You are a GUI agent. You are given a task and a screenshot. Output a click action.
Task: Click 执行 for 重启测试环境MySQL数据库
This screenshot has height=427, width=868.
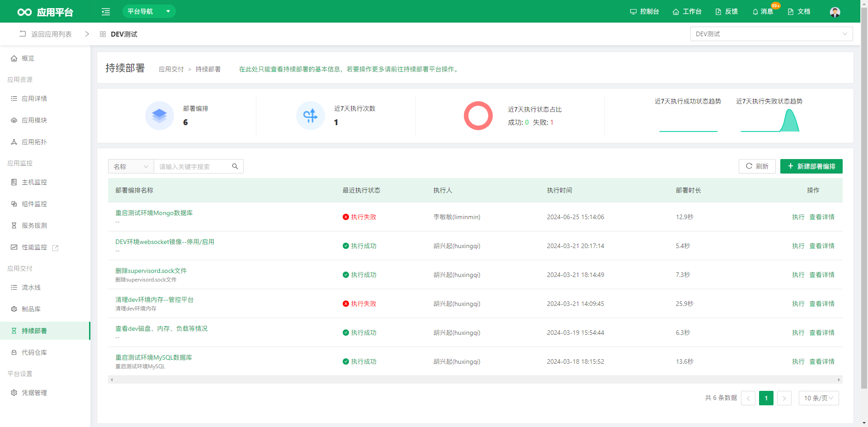pyautogui.click(x=798, y=361)
